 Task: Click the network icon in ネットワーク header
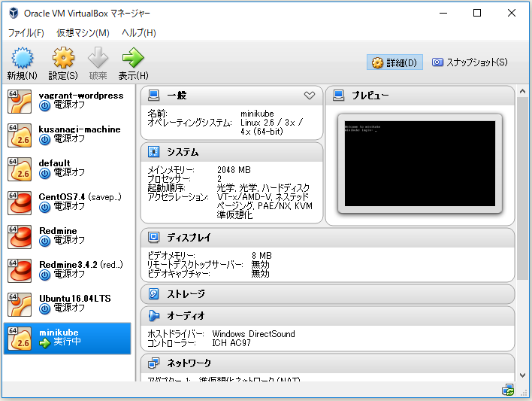(x=154, y=363)
